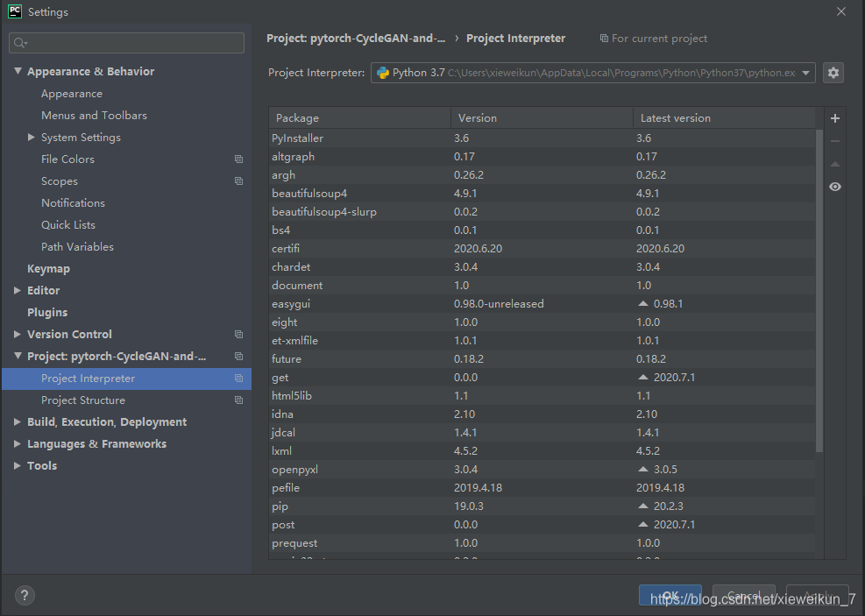Screen dimensions: 865x616
Task: Select the pefile package row
Action: click(x=542, y=487)
